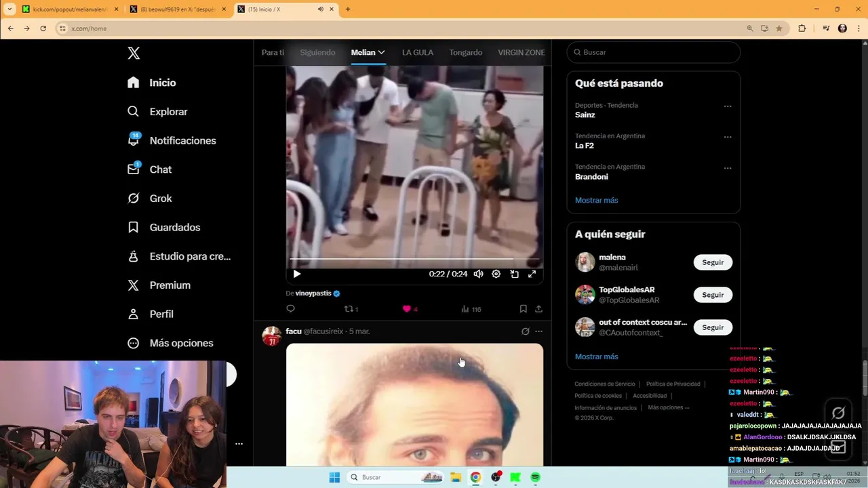
Task: Mute the video volume
Action: [x=478, y=274]
